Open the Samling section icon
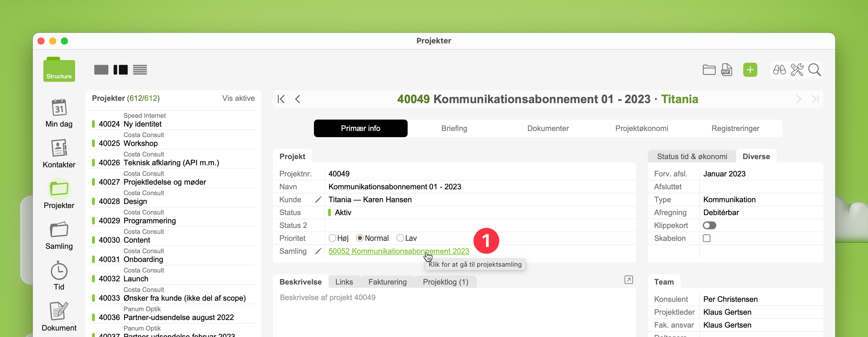Image resolution: width=868 pixels, height=337 pixels. click(x=59, y=230)
